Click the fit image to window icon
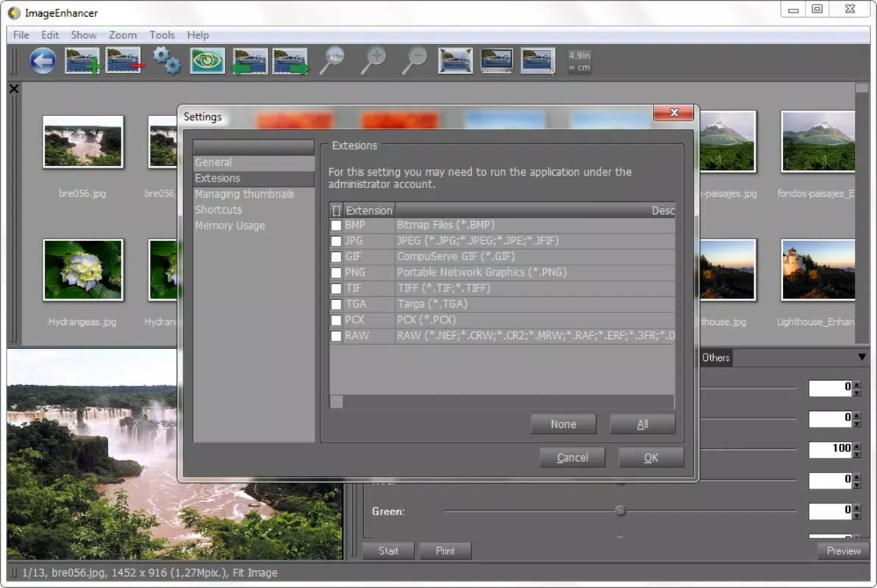This screenshot has height=588, width=877. point(455,61)
